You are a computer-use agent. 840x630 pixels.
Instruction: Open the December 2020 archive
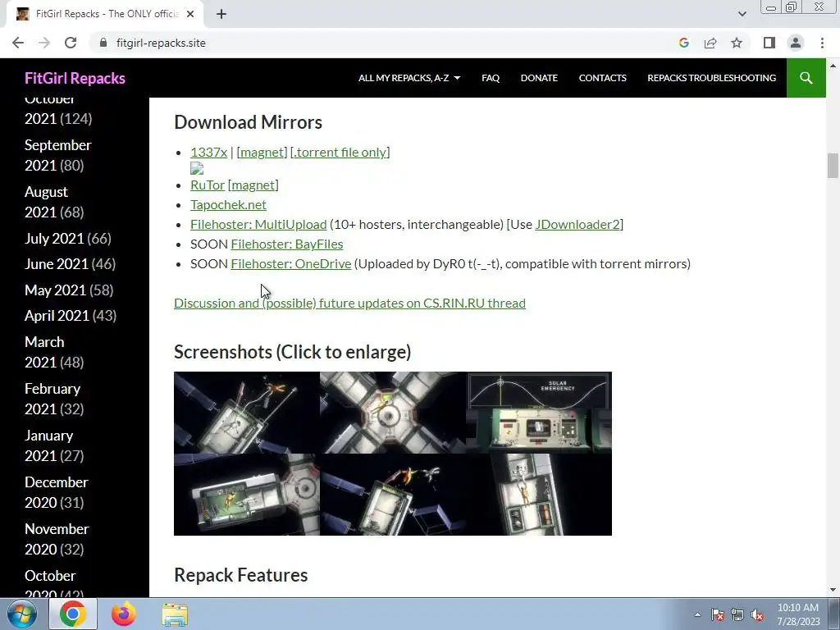click(x=57, y=492)
